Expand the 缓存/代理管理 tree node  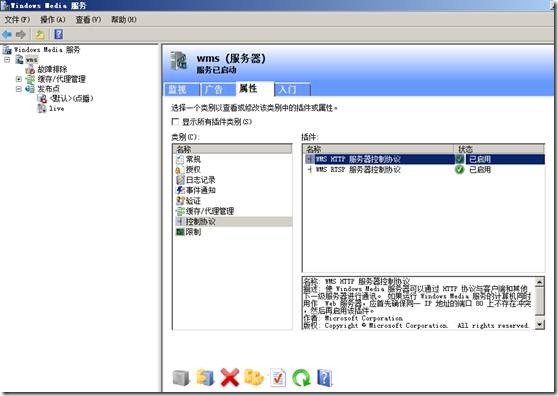click(x=19, y=79)
